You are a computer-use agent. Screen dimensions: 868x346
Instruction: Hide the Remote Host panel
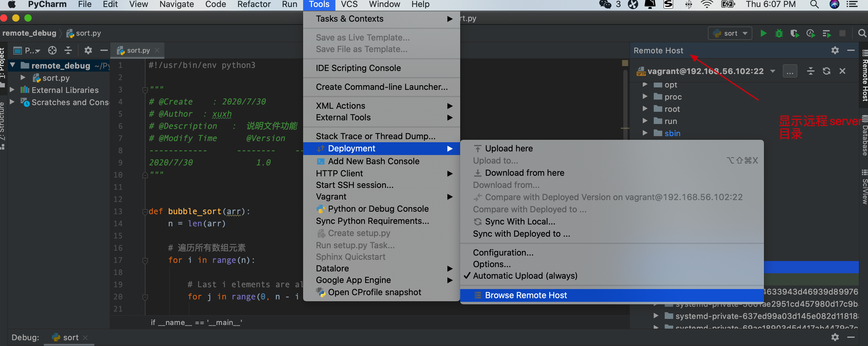click(850, 50)
